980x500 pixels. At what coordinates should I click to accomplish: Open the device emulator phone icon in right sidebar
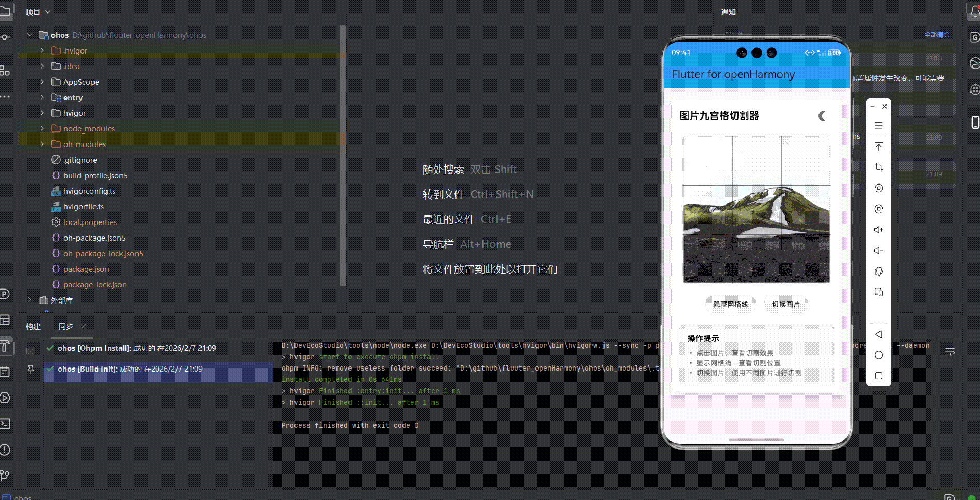click(975, 122)
